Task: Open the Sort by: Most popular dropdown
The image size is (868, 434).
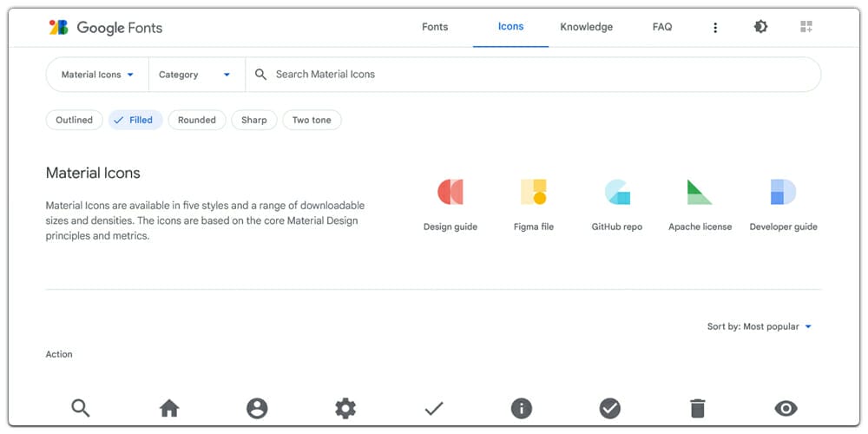Action: pyautogui.click(x=759, y=326)
